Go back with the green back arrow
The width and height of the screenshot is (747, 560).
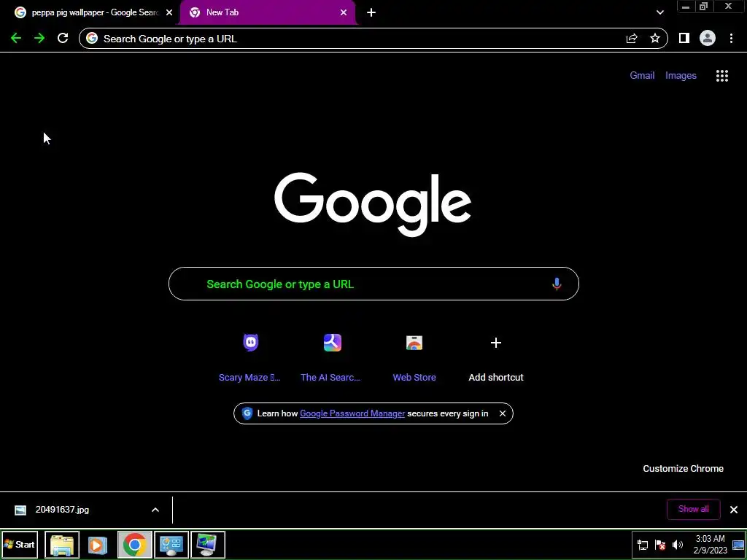tap(16, 39)
